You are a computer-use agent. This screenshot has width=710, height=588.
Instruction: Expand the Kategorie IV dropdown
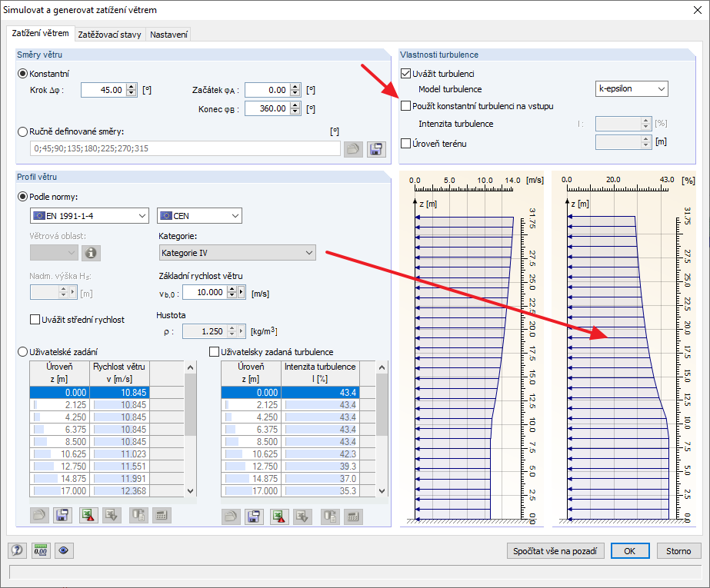click(307, 252)
